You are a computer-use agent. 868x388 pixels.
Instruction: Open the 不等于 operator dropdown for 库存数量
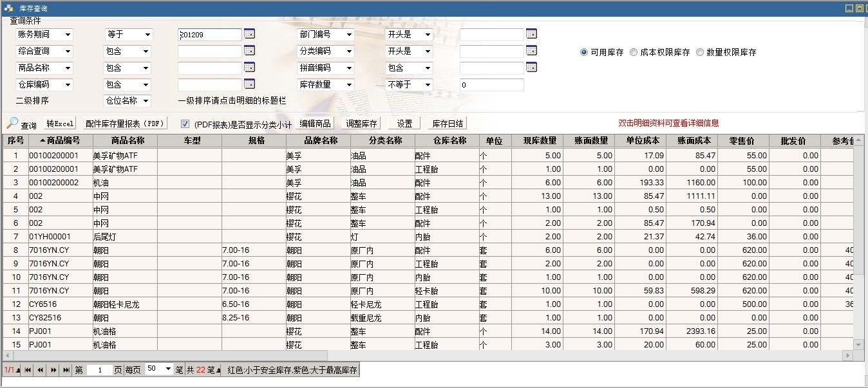tap(427, 85)
